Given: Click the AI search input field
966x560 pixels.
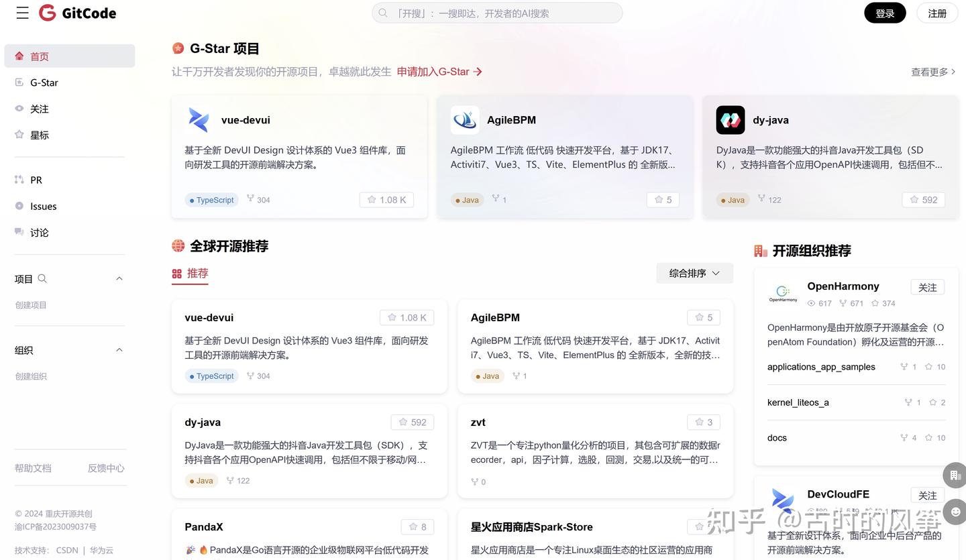Looking at the screenshot, I should (496, 13).
